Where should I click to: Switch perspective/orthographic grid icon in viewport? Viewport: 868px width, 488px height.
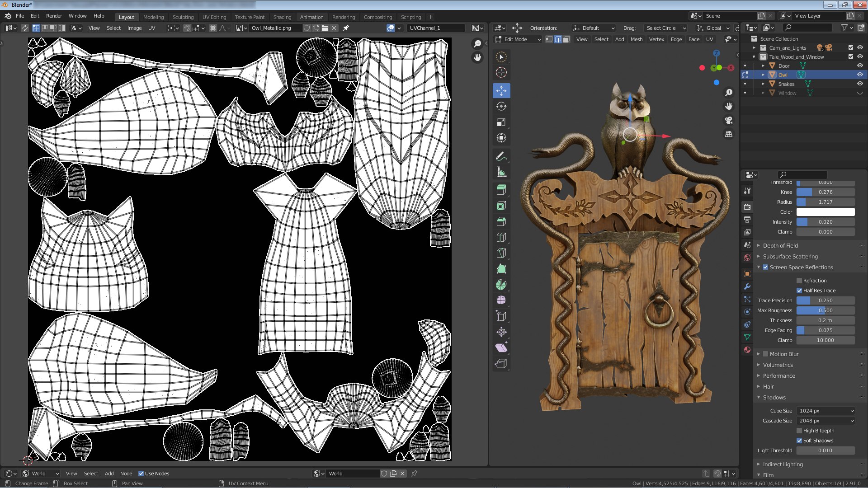pyautogui.click(x=729, y=134)
